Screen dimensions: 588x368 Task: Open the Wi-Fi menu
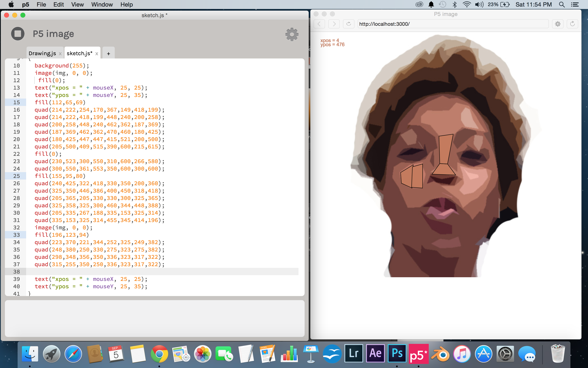coord(467,4)
